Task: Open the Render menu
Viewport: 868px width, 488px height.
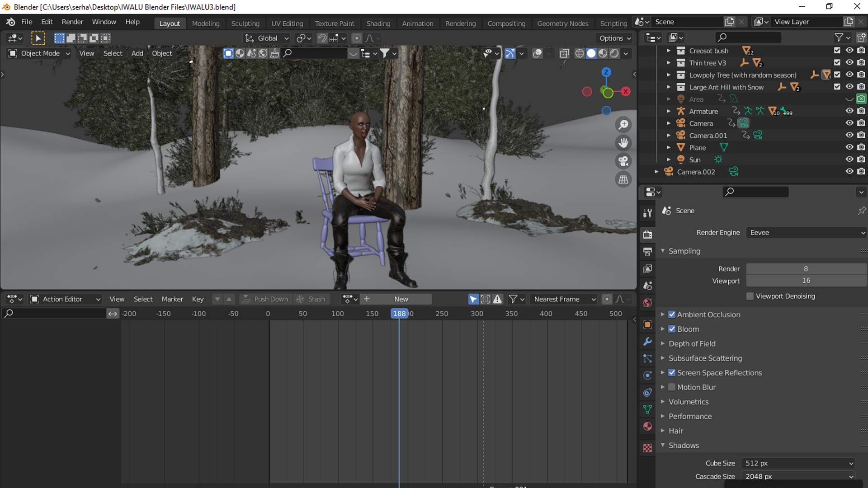Action: pyautogui.click(x=72, y=22)
